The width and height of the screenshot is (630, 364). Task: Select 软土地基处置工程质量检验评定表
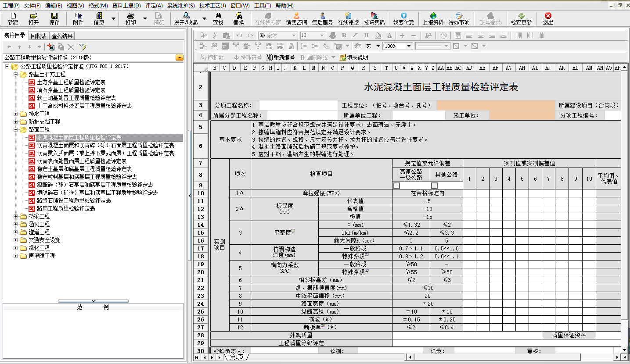[76, 98]
